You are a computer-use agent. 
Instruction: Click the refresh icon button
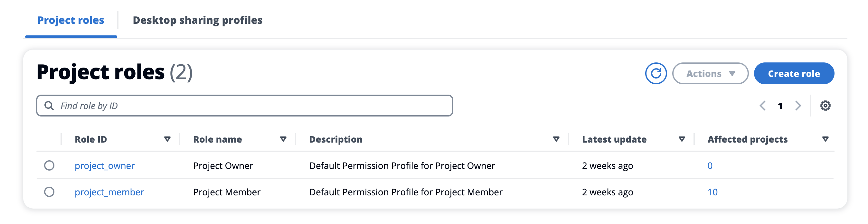[656, 73]
